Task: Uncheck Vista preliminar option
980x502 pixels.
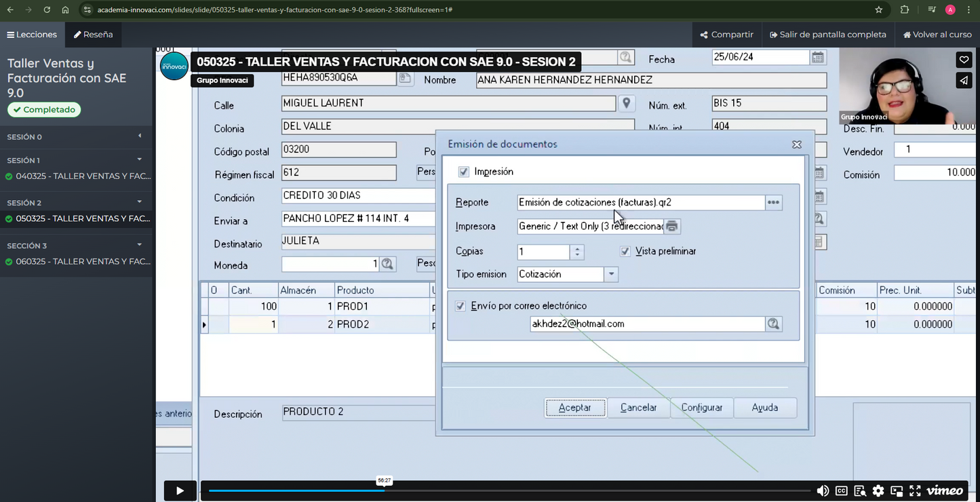Action: pyautogui.click(x=625, y=251)
